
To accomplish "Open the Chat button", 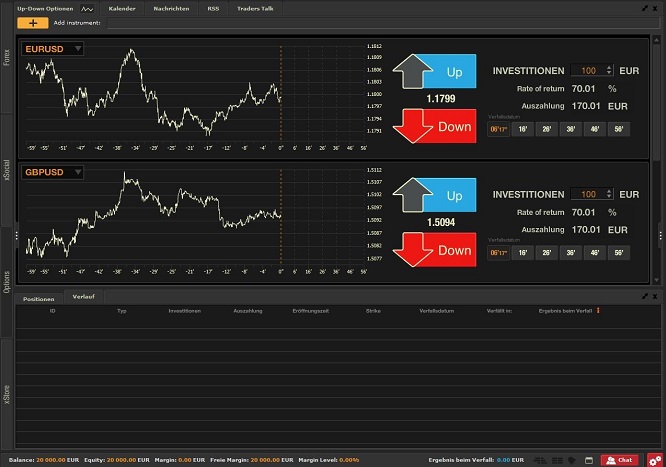I will click(619, 460).
